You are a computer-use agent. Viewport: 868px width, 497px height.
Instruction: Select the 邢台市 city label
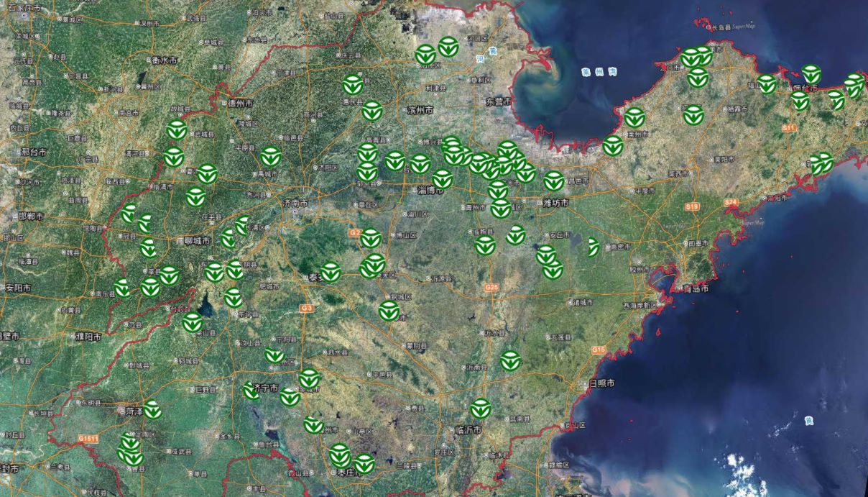(33, 152)
